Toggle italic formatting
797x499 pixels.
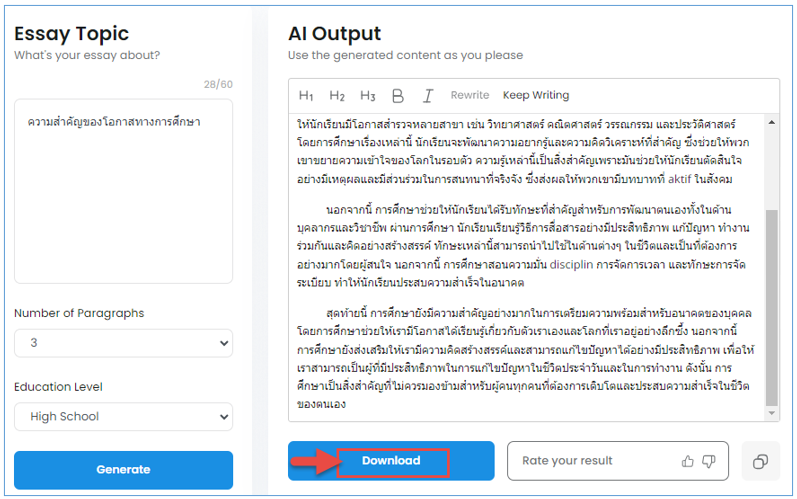pos(428,96)
